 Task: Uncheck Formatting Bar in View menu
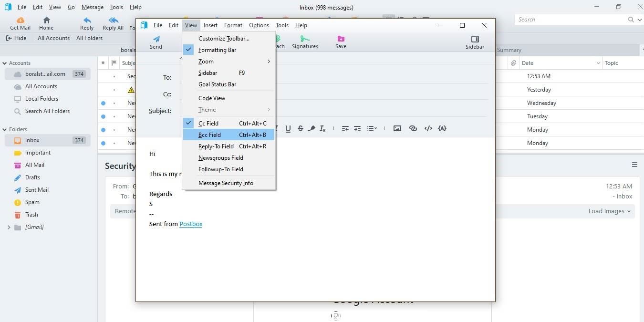coord(217,50)
